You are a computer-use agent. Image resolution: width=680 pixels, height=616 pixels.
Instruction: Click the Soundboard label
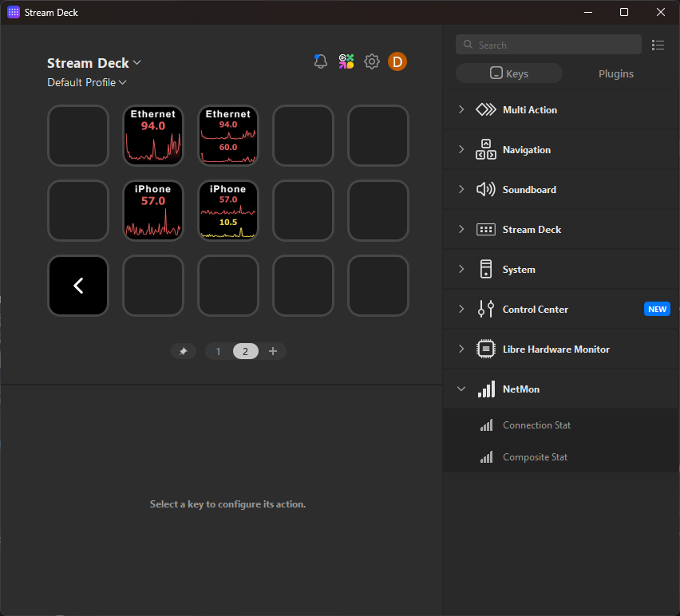point(529,189)
